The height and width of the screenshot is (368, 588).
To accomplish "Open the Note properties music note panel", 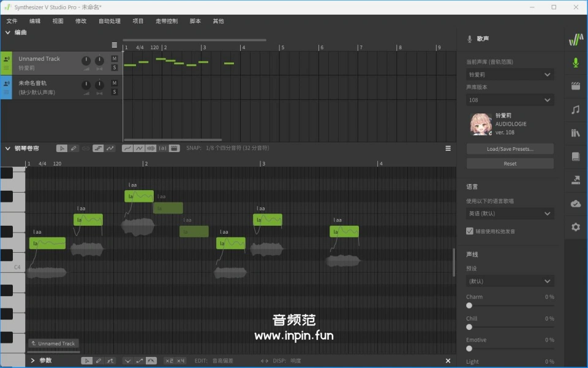I will pyautogui.click(x=576, y=110).
